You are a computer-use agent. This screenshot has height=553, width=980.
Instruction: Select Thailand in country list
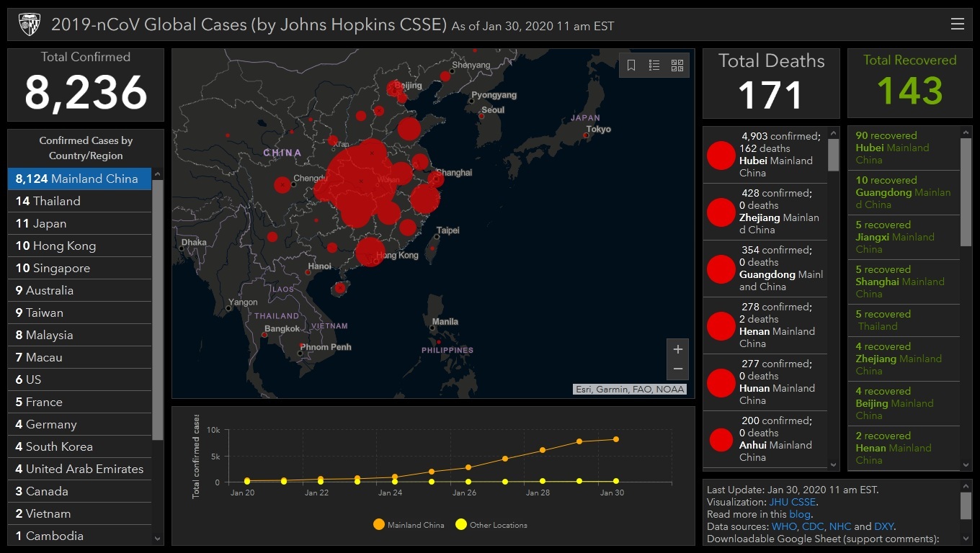tap(79, 201)
